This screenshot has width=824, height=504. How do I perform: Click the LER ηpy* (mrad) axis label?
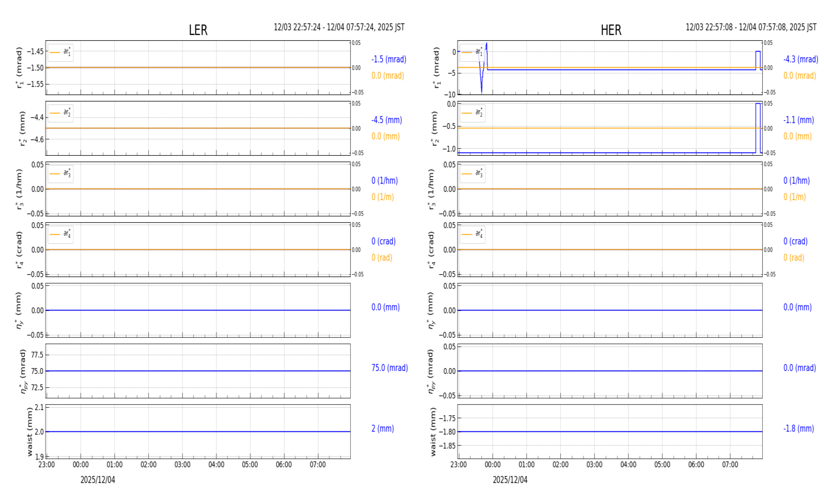(23, 371)
